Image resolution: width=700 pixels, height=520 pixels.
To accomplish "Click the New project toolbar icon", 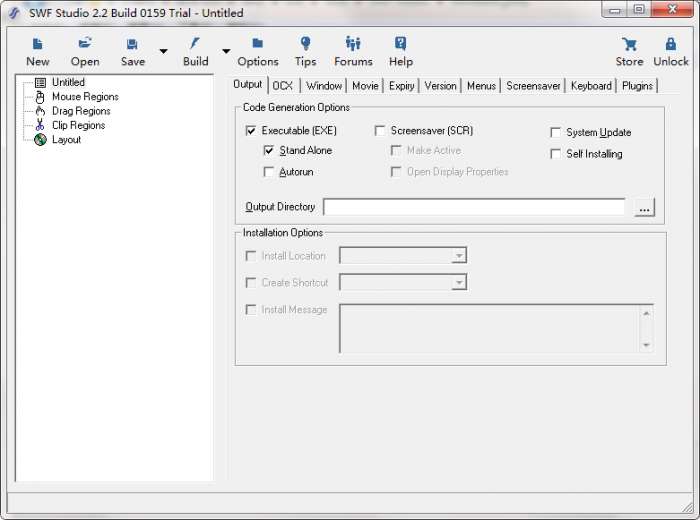I will click(38, 45).
